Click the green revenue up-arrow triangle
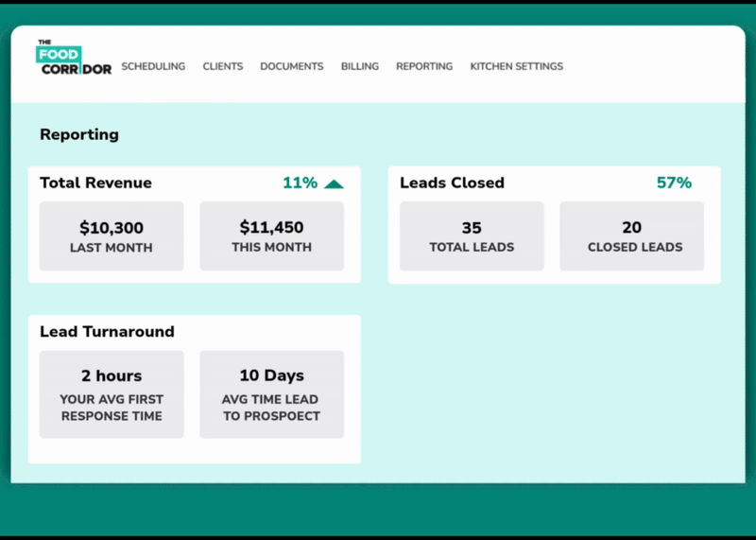This screenshot has height=540, width=756. 334,184
